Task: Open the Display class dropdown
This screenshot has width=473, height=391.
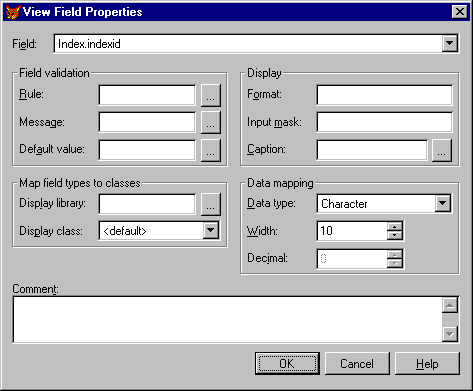Action: tap(211, 230)
